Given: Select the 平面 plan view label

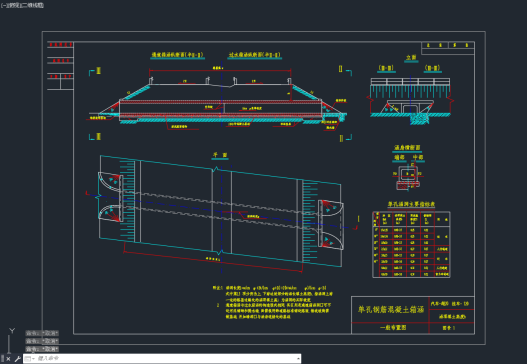Looking at the screenshot, I should click(x=220, y=155).
